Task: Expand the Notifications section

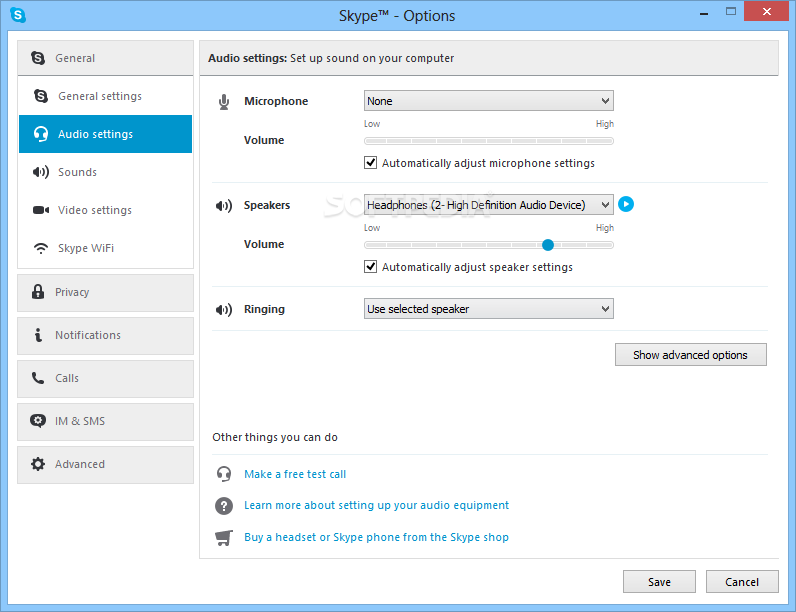Action: pyautogui.click(x=106, y=336)
